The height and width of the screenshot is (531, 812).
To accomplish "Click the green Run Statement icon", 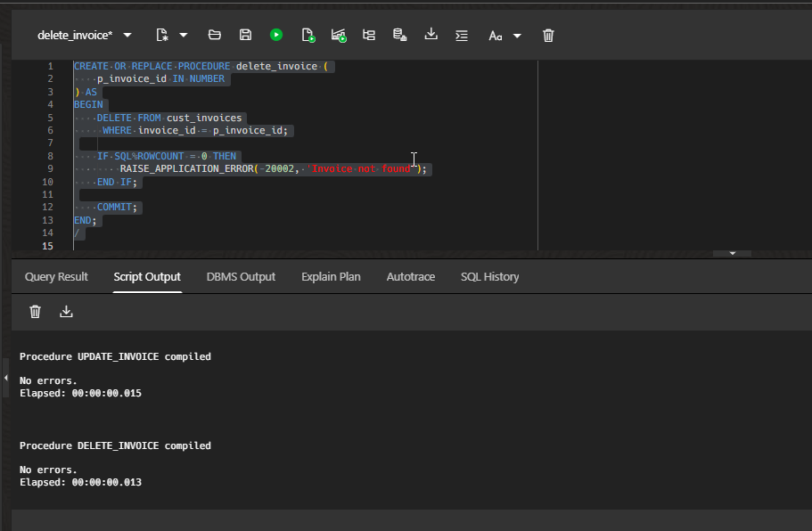I will point(276,35).
